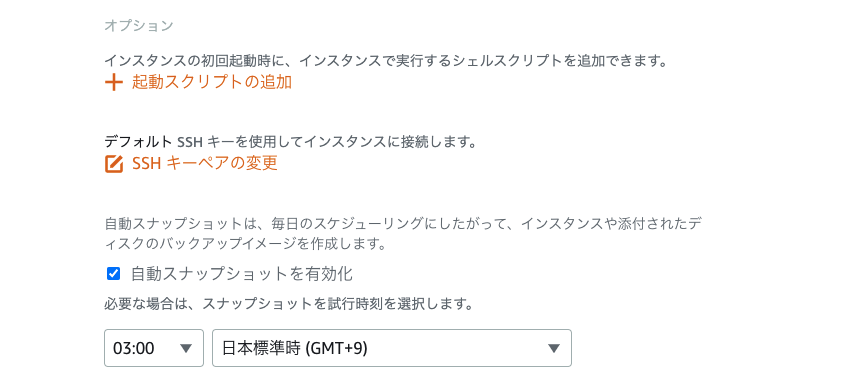Click the 03:00 dropdown triangle arrow
This screenshot has width=842, height=391.
coord(186,349)
